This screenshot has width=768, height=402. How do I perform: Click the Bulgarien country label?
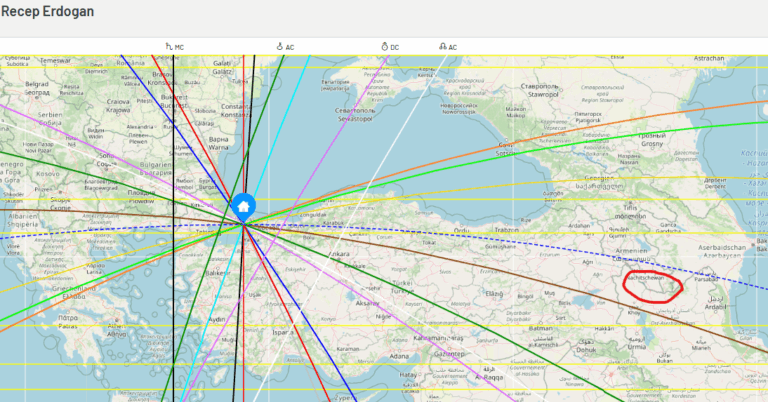click(x=156, y=165)
